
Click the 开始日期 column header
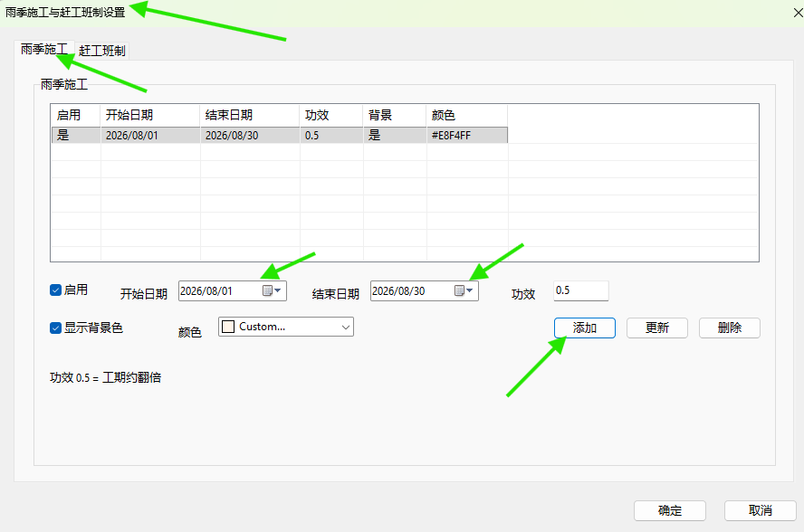(x=150, y=115)
